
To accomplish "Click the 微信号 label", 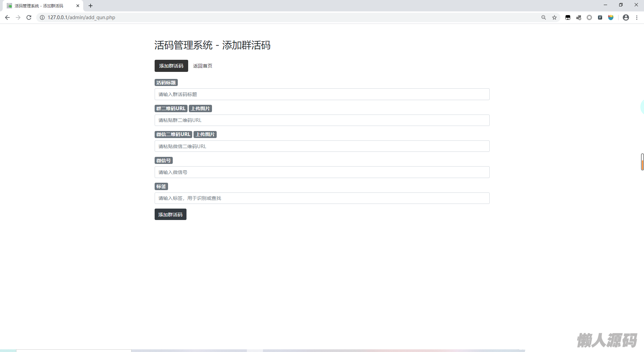I will click(164, 161).
